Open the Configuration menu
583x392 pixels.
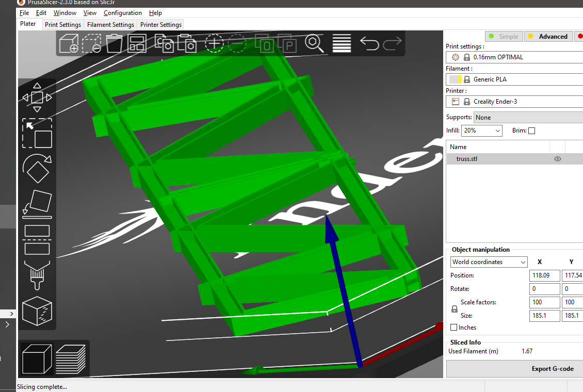coord(123,13)
